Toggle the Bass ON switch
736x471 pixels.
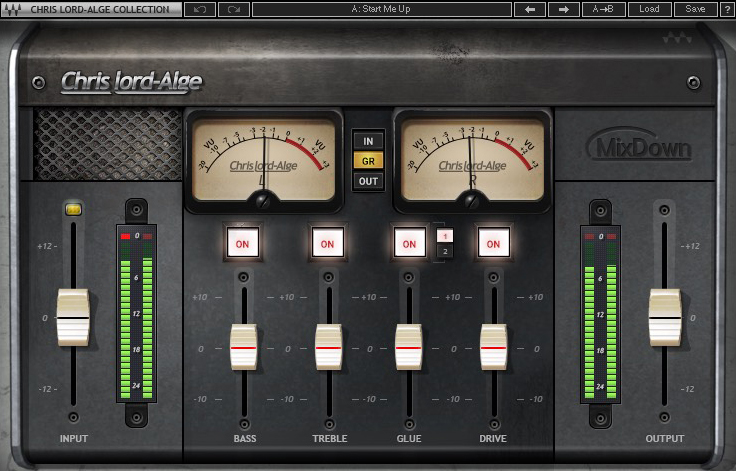[x=243, y=242]
